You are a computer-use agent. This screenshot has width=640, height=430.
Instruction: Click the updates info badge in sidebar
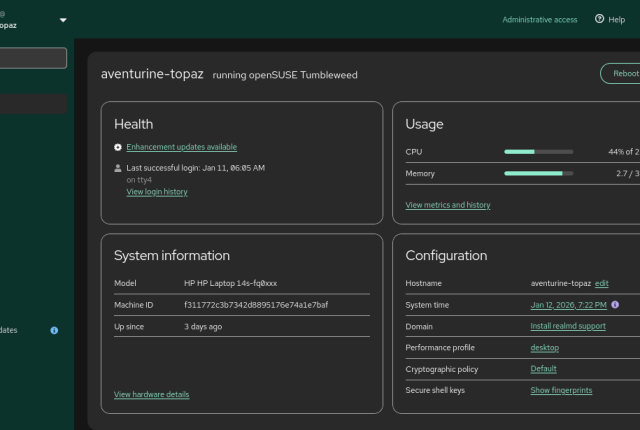click(54, 330)
